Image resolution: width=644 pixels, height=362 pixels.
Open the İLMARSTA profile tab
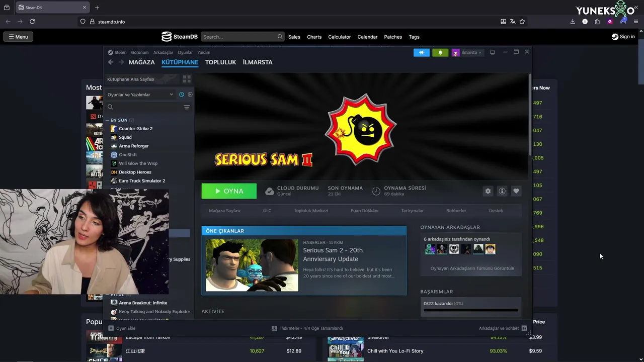(x=258, y=62)
